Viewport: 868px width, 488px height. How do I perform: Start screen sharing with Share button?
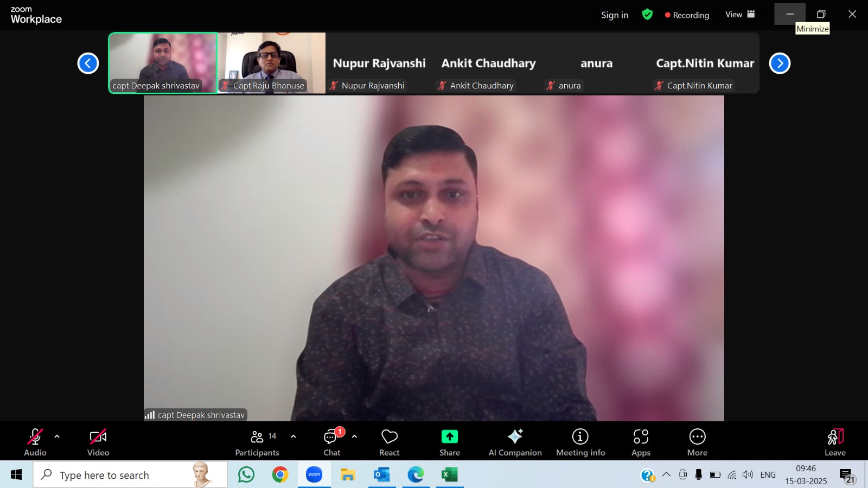pyautogui.click(x=450, y=441)
